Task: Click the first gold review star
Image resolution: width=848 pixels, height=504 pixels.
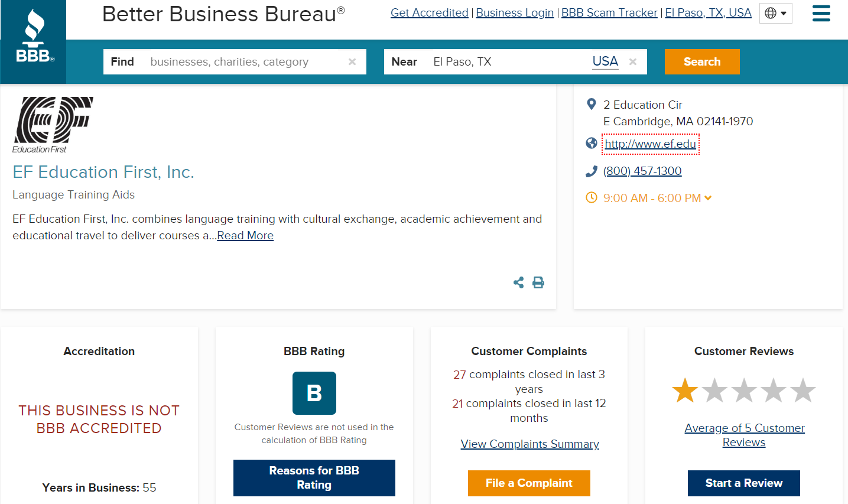Action: click(x=685, y=391)
